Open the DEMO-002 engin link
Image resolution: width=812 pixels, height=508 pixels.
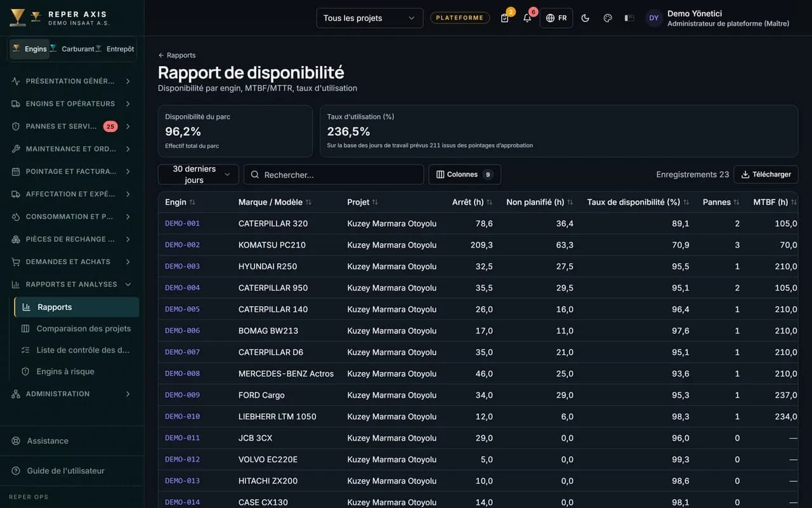[x=183, y=245]
